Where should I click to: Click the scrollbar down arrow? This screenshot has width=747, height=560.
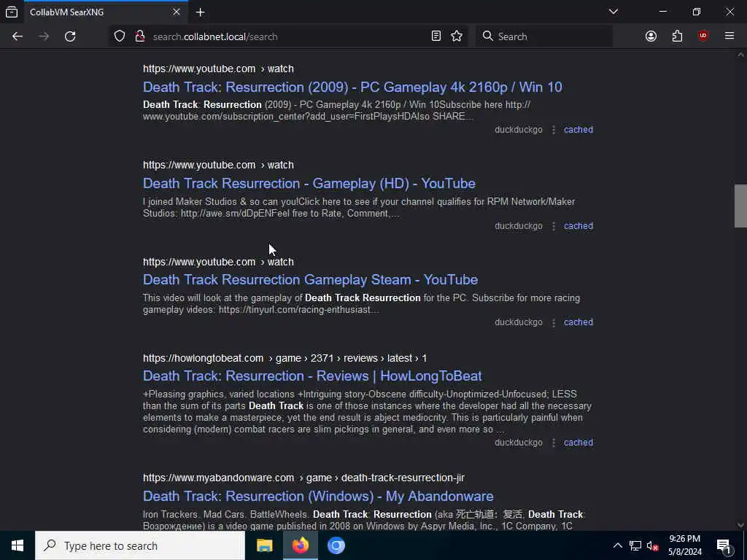(x=740, y=525)
